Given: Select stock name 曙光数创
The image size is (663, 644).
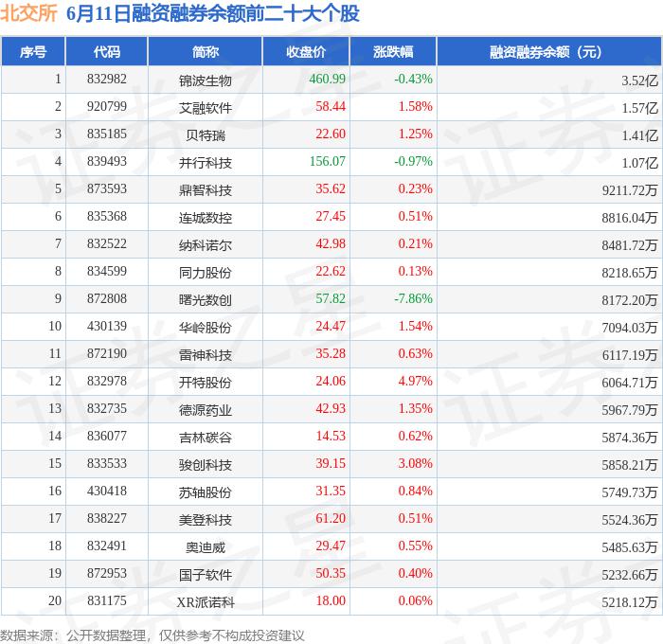Looking at the screenshot, I should 206,300.
